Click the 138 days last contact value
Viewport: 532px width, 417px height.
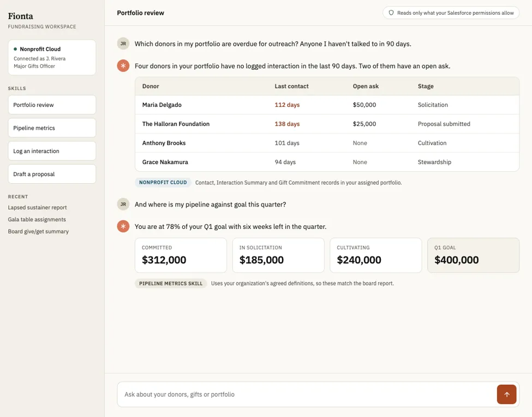[x=287, y=124]
